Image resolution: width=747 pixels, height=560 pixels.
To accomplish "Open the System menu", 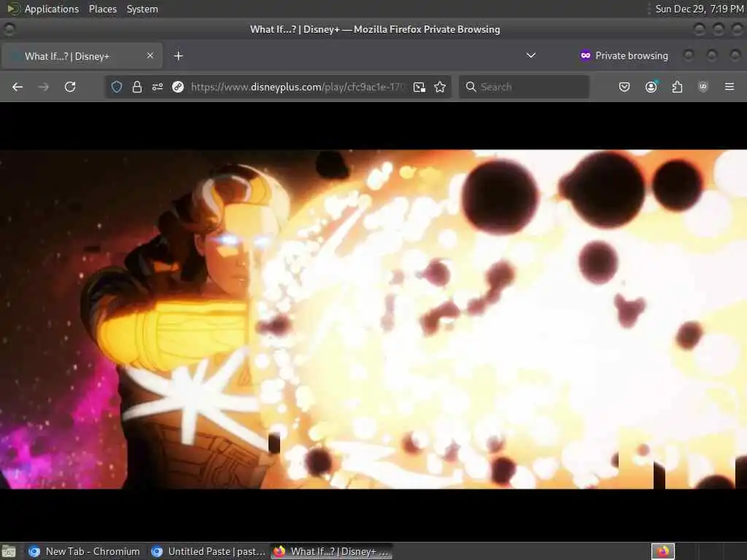I will click(x=142, y=9).
